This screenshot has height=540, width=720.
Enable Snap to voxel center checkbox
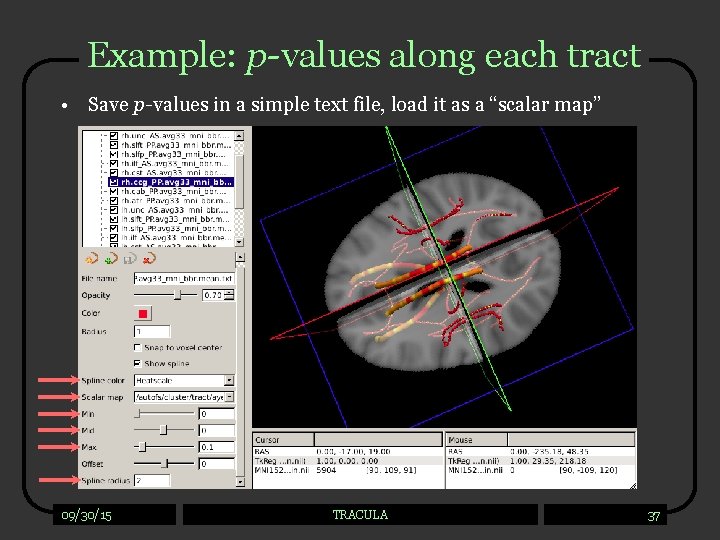[137, 347]
